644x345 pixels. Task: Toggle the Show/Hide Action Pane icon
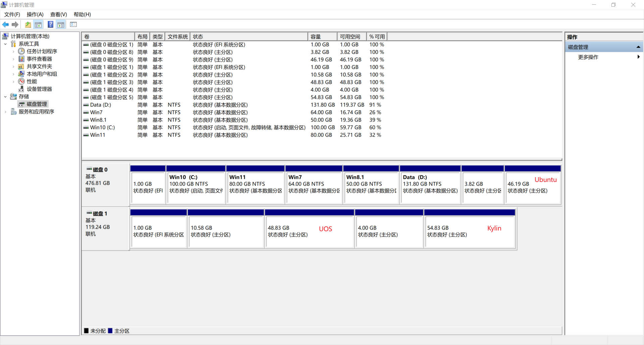61,24
